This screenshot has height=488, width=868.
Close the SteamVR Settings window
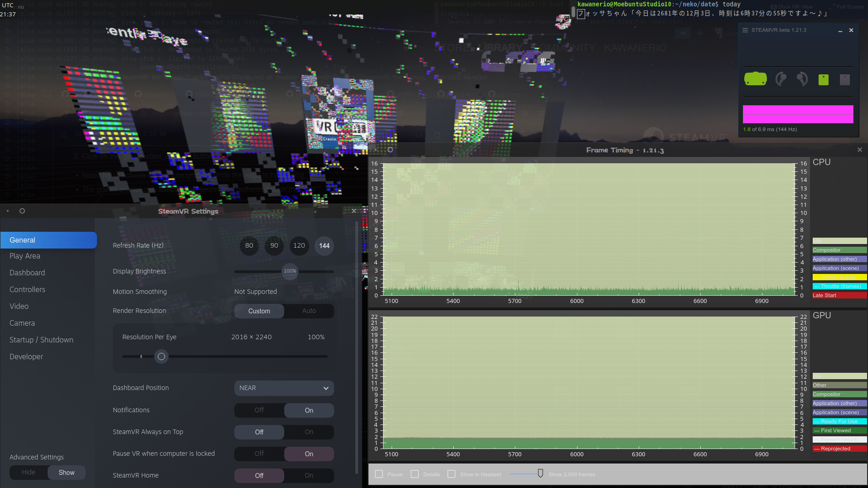[354, 211]
